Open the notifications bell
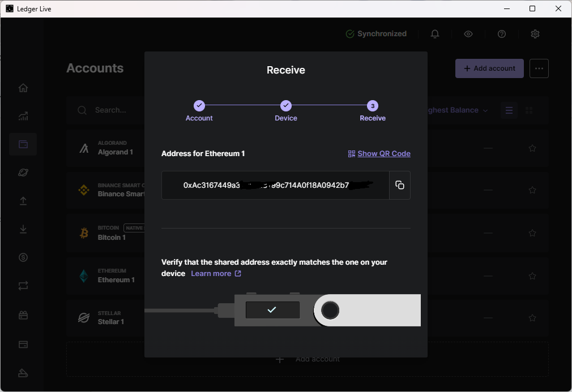Screen dimensions: 572x392 pos(435,34)
